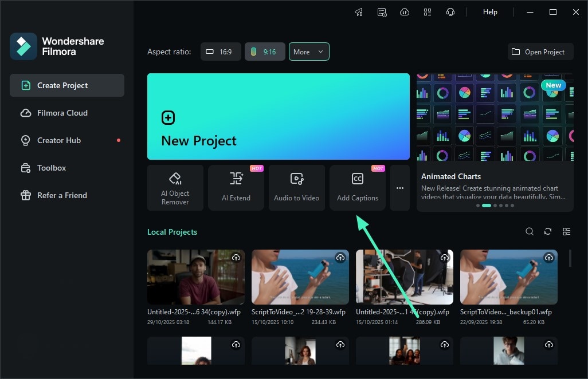This screenshot has width=588, height=379.
Task: Open Filmora Cloud in sidebar
Action: point(66,113)
